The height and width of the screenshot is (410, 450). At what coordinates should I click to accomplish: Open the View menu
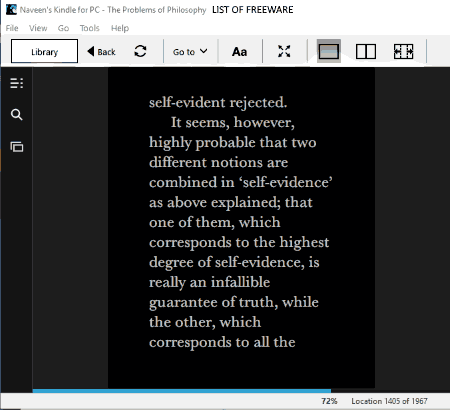(x=38, y=28)
